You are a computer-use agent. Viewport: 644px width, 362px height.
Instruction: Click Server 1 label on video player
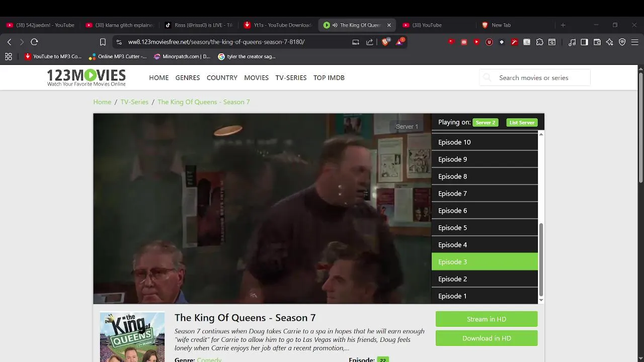click(407, 127)
